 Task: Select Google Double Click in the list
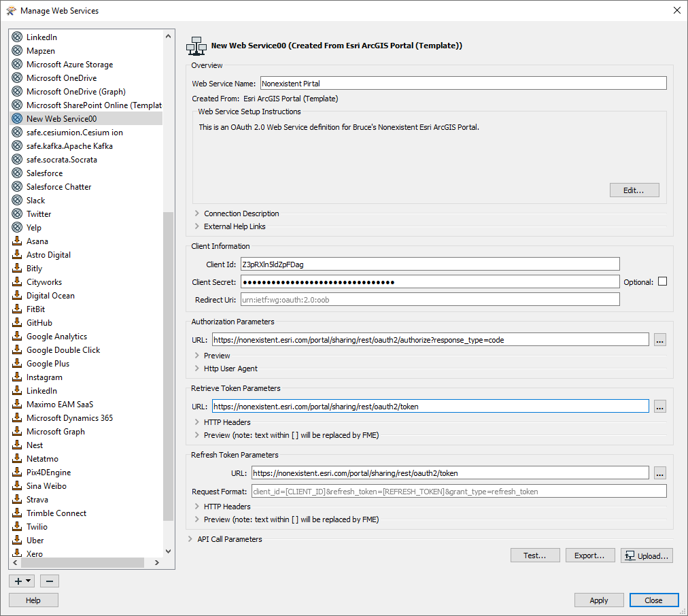pyautogui.click(x=86, y=349)
